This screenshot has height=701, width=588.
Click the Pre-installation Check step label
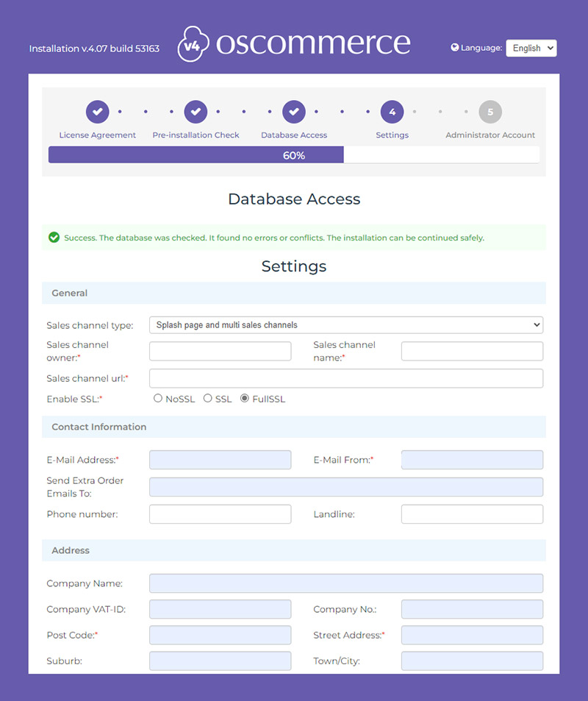coord(196,135)
